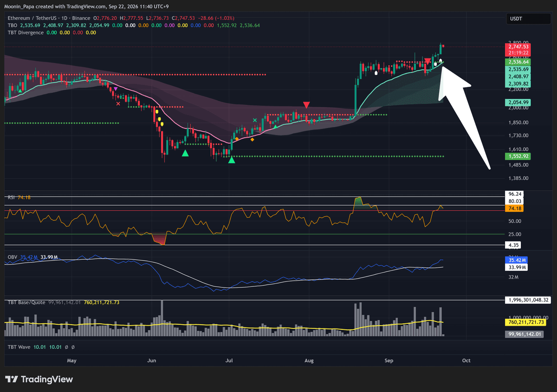Image resolution: width=557 pixels, height=392 pixels.
Task: Click the red 2,747.53 current price axis label
Action: (x=518, y=47)
